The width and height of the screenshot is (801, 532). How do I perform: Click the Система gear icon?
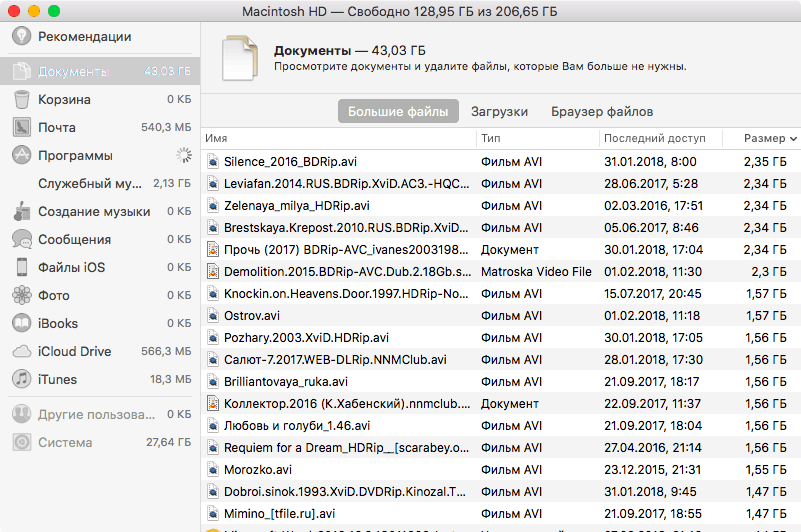[x=21, y=442]
